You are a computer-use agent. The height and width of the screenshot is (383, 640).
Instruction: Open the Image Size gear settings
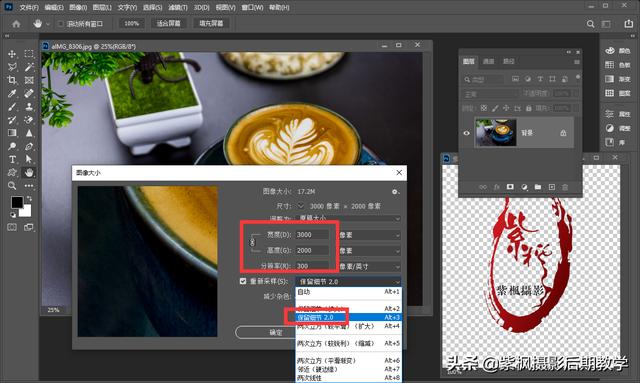click(395, 192)
